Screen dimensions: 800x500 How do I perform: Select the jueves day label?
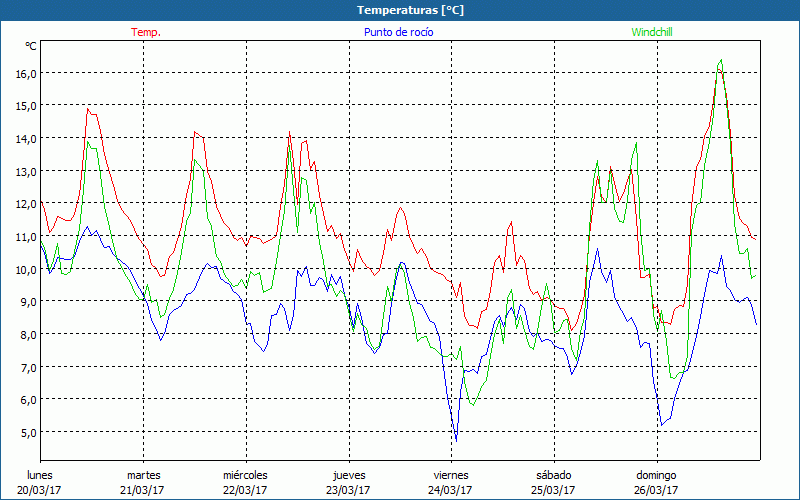point(348,475)
